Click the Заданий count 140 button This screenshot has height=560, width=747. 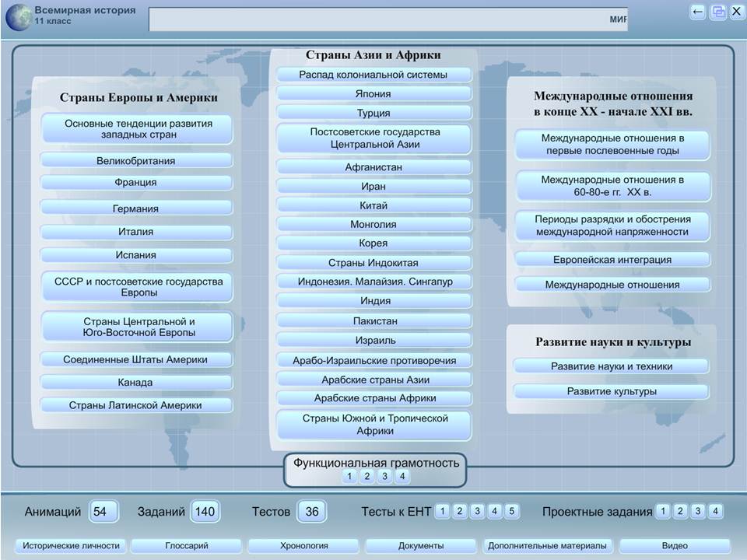pos(205,512)
